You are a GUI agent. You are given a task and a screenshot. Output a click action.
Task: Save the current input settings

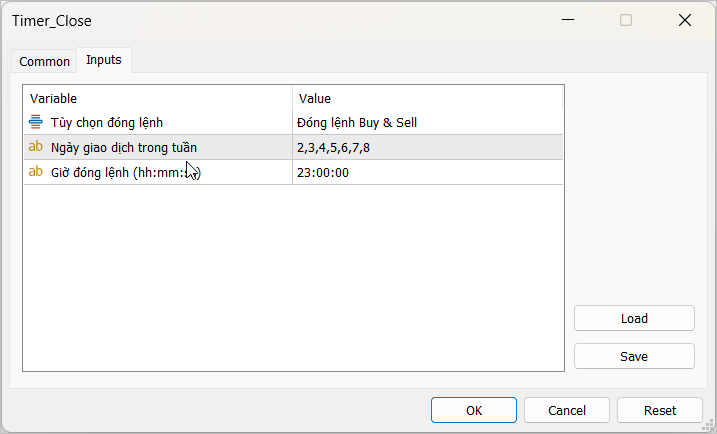coord(634,356)
